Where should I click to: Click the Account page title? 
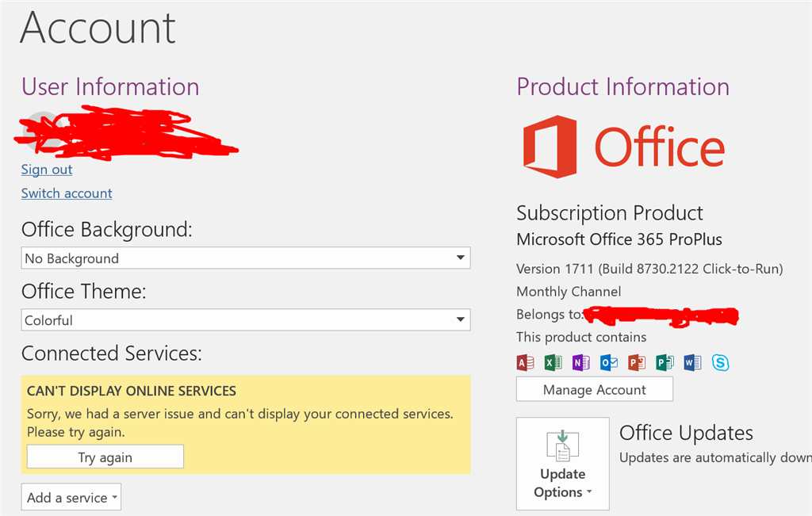pos(98,28)
